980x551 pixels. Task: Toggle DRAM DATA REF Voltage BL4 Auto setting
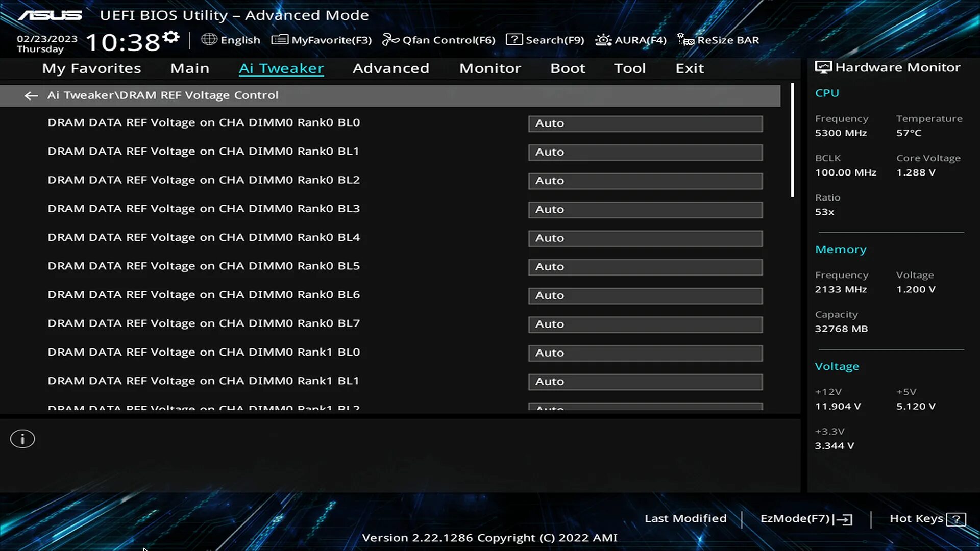(x=645, y=237)
